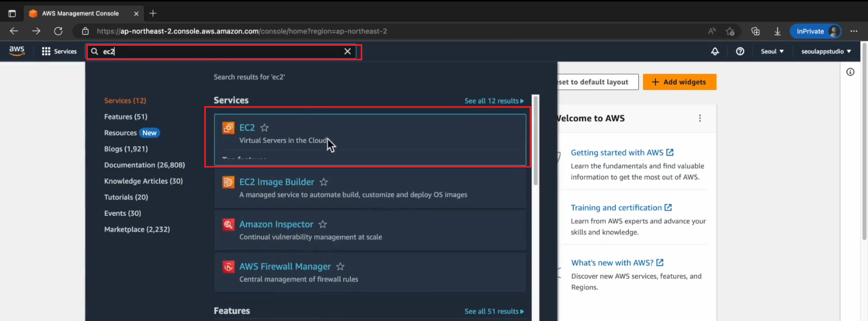
Task: Click Reset to default layout button
Action: (598, 82)
